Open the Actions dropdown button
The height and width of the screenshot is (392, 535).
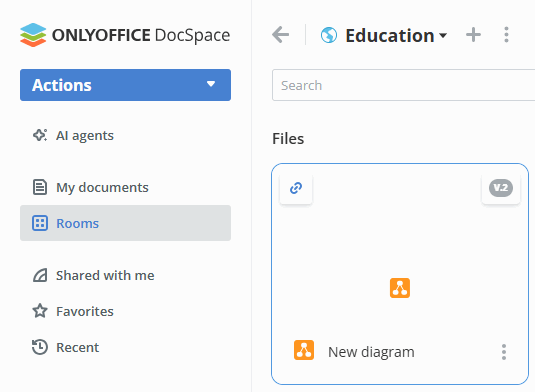point(125,85)
